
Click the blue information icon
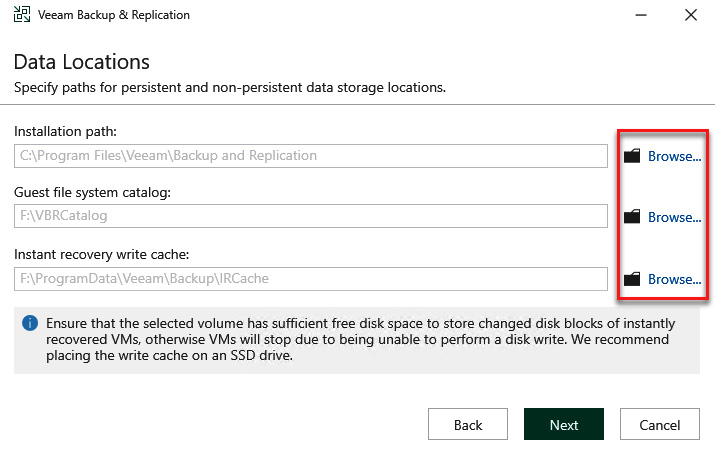coord(30,323)
